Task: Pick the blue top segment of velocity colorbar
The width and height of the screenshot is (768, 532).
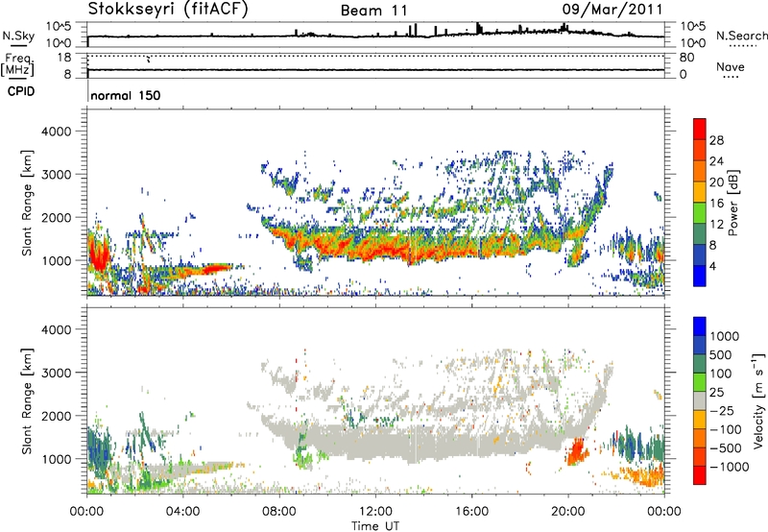Action: [700, 326]
